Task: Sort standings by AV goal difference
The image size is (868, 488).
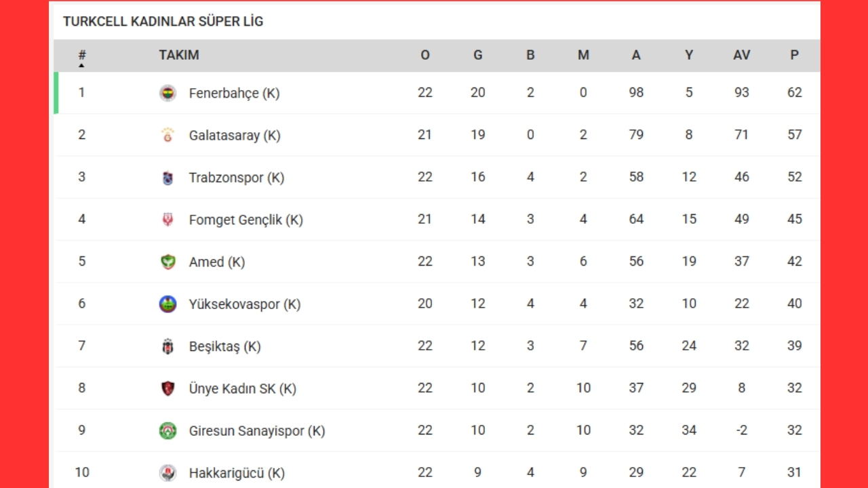Action: [x=742, y=56]
